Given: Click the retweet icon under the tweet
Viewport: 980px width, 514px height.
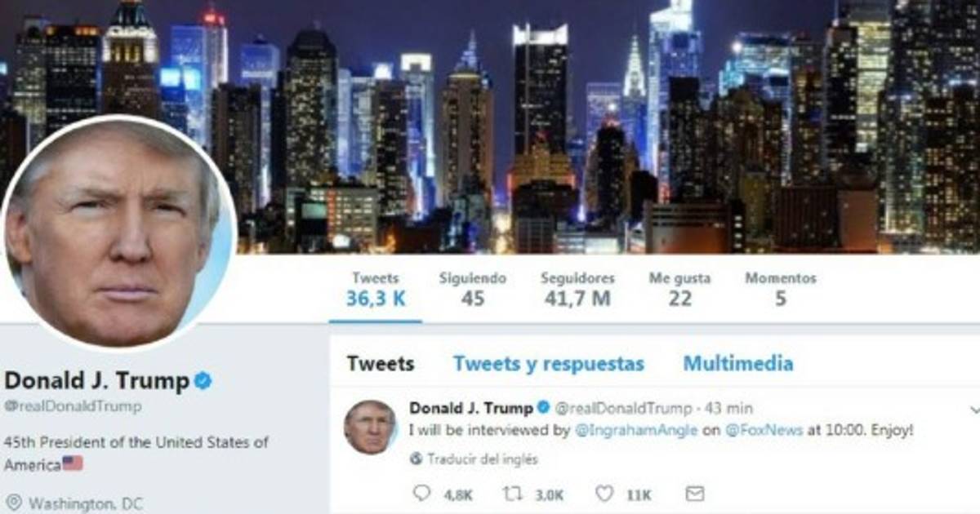Looking at the screenshot, I should [514, 493].
